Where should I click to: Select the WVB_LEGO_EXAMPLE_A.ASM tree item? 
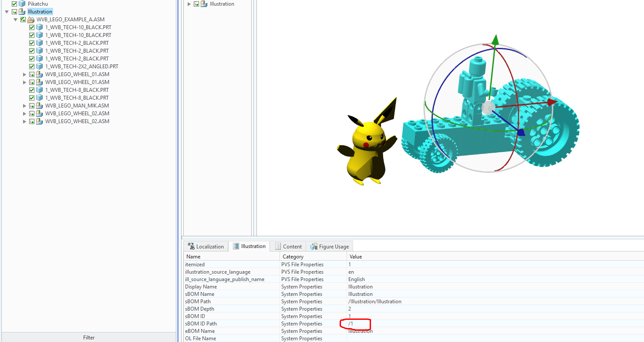71,20
